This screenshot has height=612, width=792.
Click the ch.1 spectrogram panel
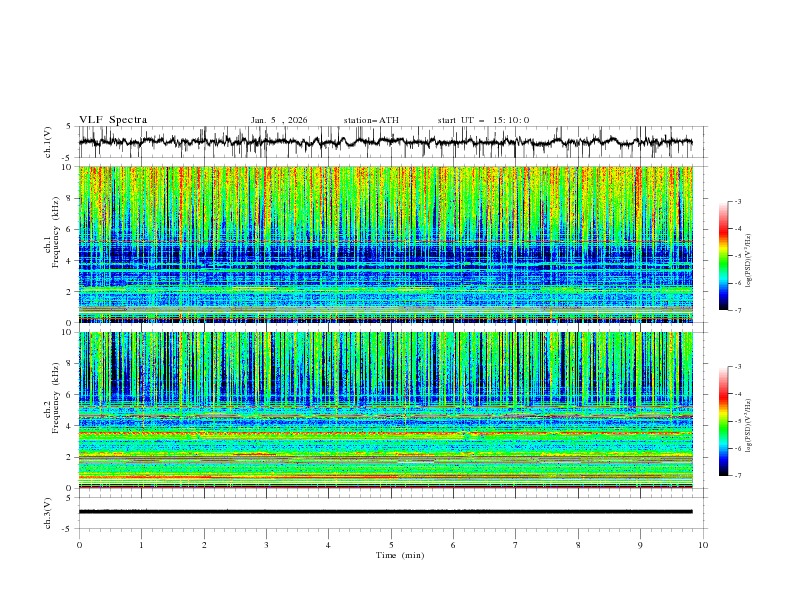tap(385, 244)
